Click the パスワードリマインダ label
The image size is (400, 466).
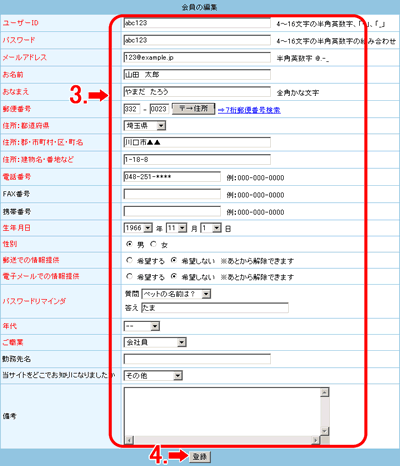click(x=34, y=301)
